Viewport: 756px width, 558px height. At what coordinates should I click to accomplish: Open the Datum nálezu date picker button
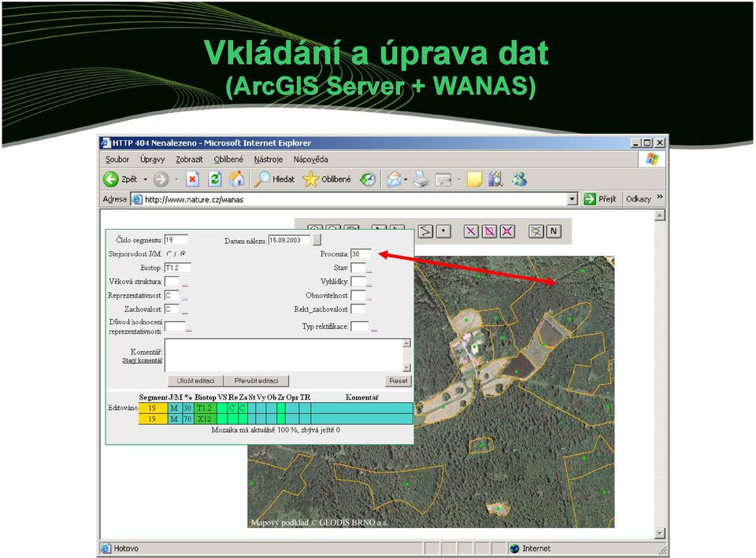point(317,240)
